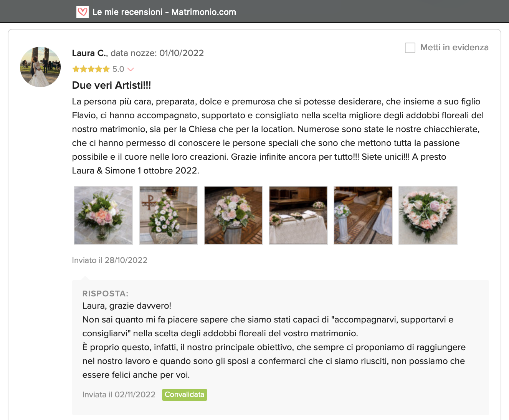
Task: Click the 'Inviato il 28/10/2022' date
Action: (110, 260)
